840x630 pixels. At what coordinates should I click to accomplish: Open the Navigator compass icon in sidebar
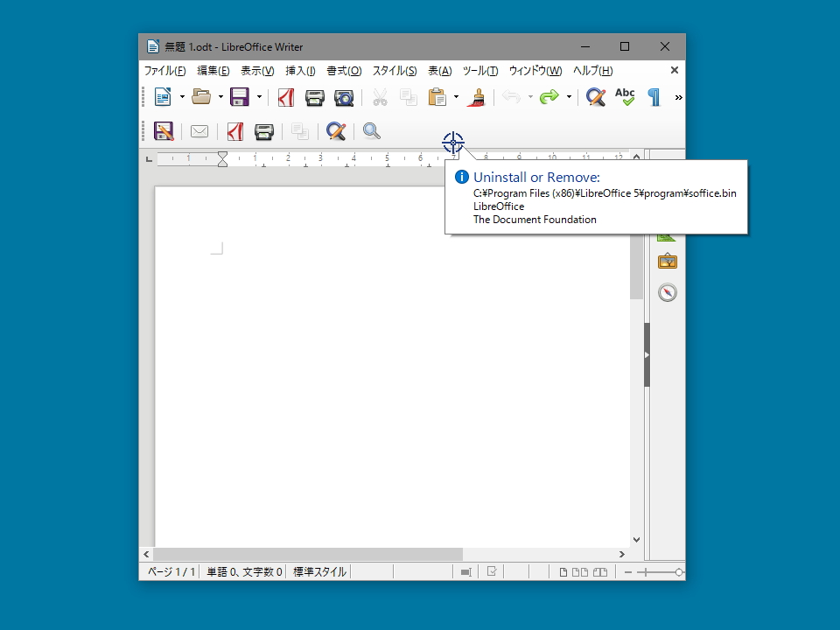pos(668,292)
